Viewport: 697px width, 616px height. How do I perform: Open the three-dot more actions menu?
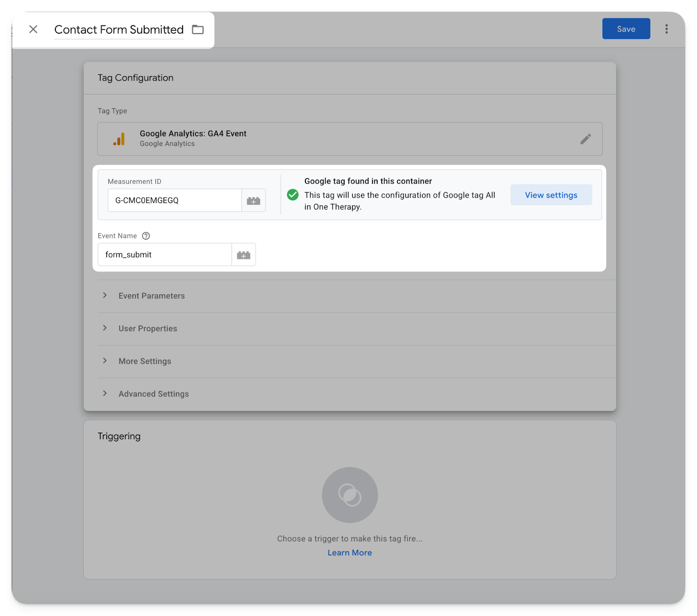(x=666, y=29)
